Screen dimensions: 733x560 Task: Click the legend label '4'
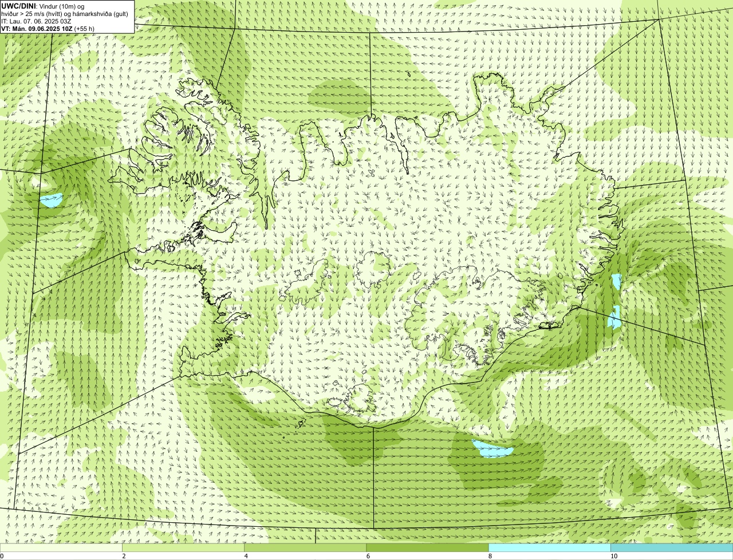click(246, 556)
